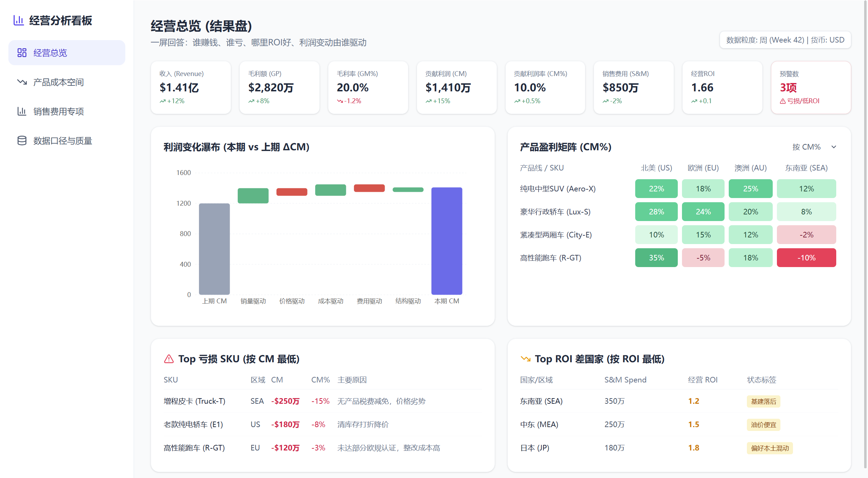Select the 销售费用 (S&M) KPI card

(x=634, y=88)
